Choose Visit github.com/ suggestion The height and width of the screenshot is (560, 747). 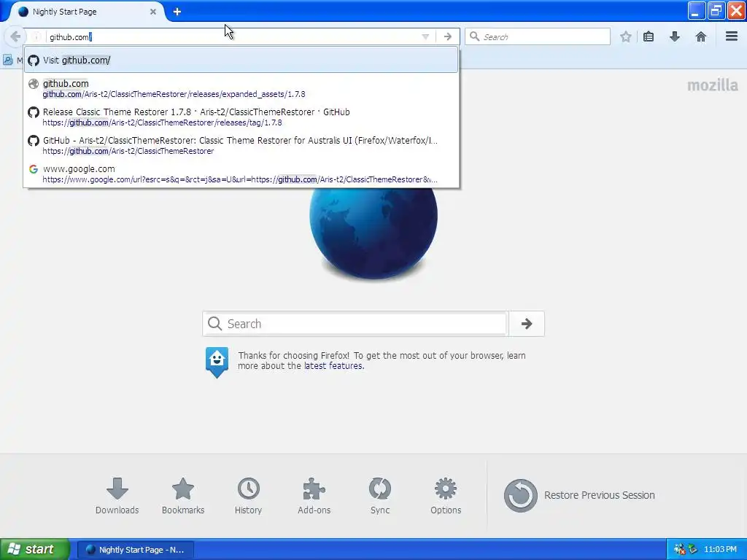[x=241, y=60]
